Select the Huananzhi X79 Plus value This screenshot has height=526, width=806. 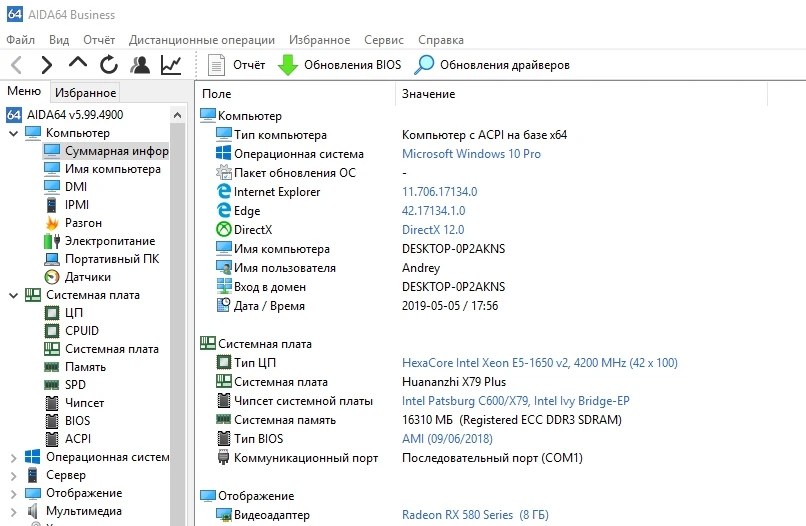coord(454,382)
